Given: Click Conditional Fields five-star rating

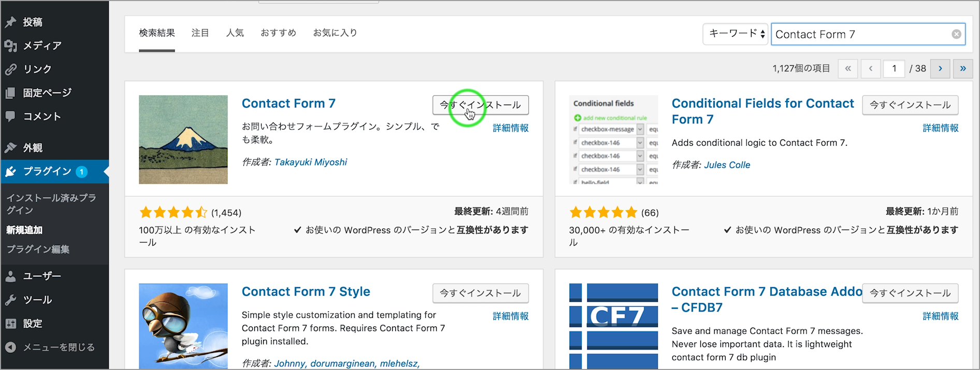Looking at the screenshot, I should pos(603,212).
